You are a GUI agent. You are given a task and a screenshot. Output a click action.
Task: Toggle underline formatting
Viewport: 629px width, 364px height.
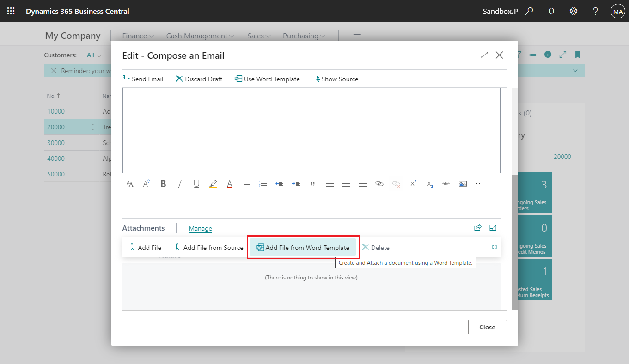[196, 183]
